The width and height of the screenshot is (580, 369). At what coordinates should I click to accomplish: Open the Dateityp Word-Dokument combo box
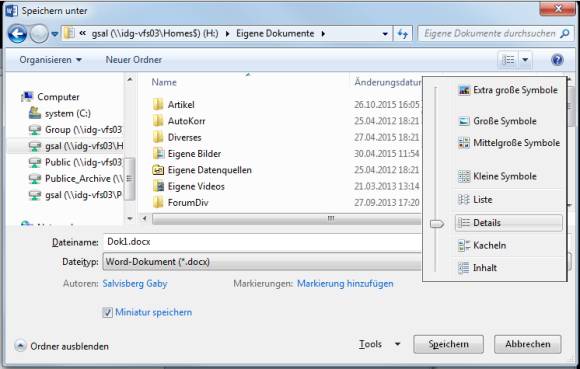click(262, 262)
